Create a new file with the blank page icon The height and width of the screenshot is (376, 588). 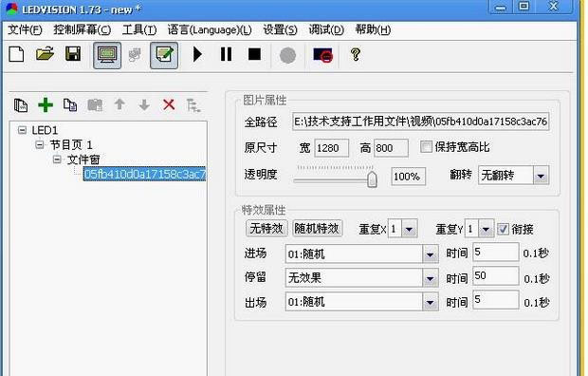tap(16, 54)
